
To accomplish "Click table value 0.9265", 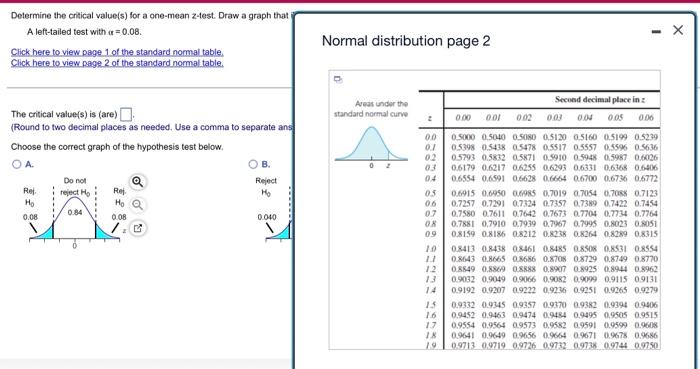I will [x=616, y=290].
